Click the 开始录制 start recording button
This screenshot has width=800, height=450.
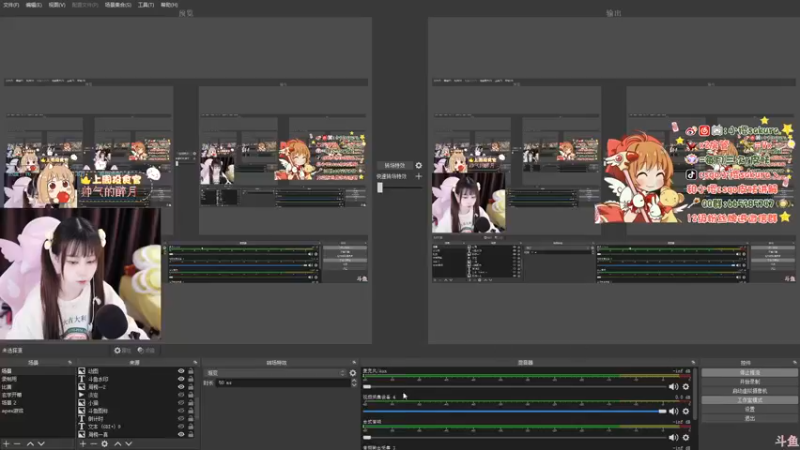click(x=749, y=382)
